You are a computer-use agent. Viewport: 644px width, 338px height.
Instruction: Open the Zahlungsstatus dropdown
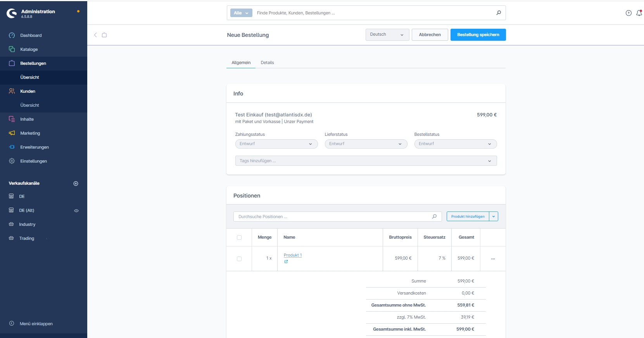click(276, 144)
